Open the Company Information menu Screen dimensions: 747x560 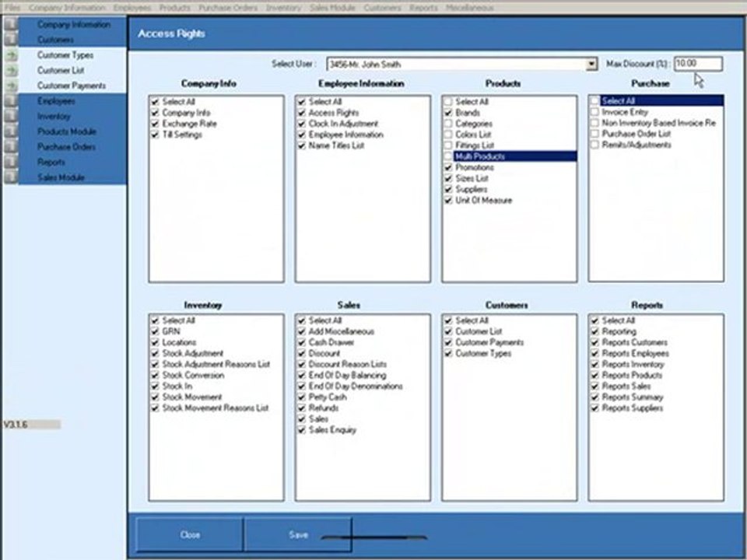[x=67, y=8]
